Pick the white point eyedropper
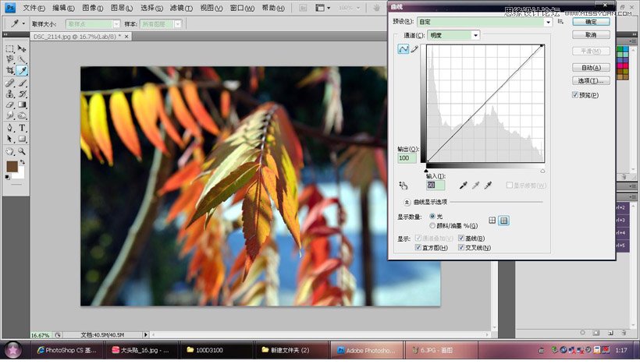Image resolution: width=640 pixels, height=364 pixels. pos(488,186)
